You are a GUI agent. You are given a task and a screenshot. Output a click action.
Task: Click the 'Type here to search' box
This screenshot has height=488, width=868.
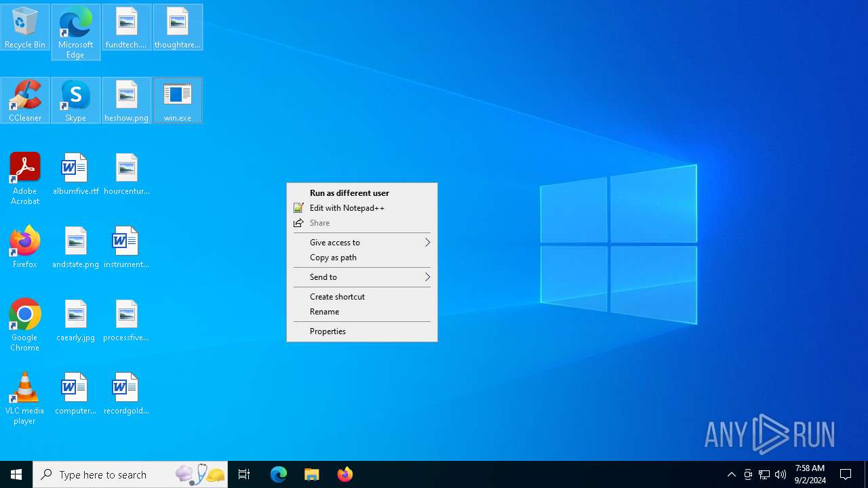click(130, 474)
